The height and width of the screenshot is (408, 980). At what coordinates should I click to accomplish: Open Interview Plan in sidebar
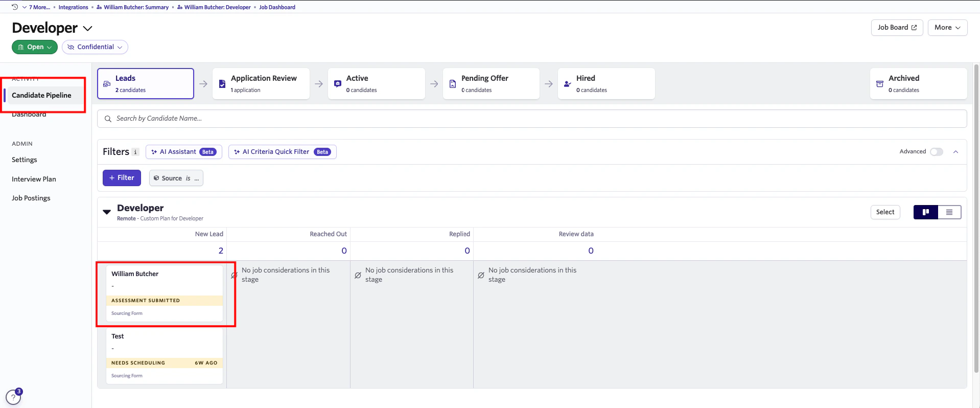[34, 179]
